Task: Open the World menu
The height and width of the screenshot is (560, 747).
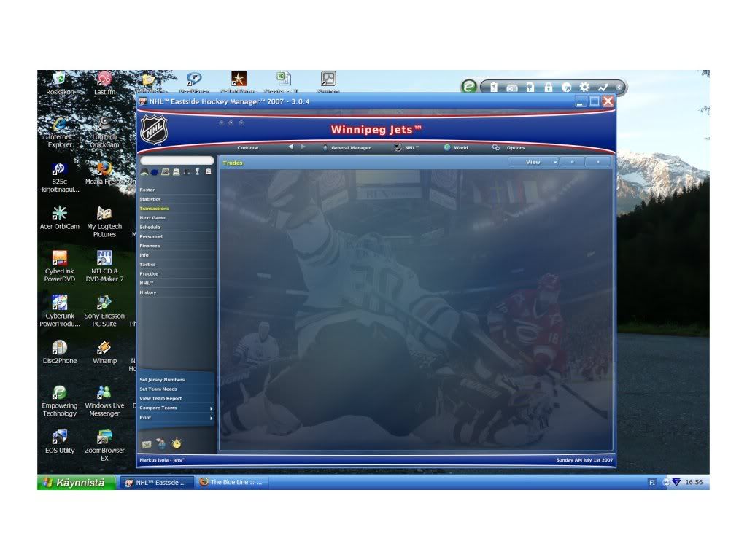Action: tap(456, 147)
